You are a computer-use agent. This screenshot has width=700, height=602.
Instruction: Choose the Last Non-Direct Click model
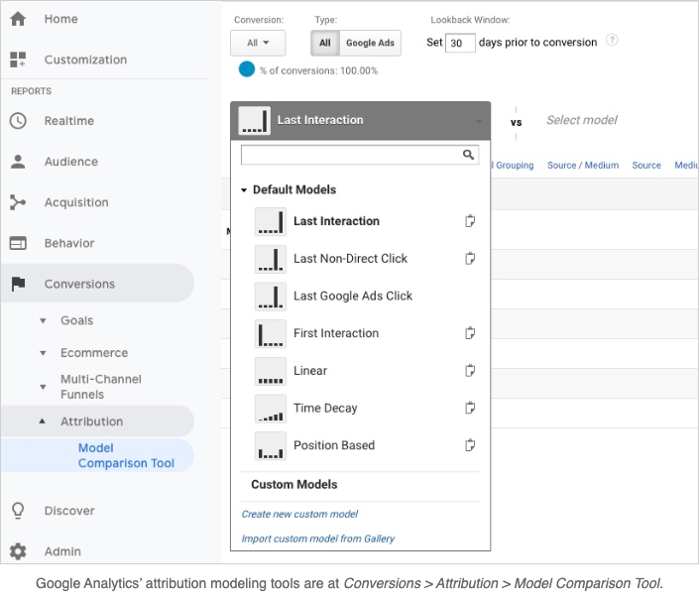(x=350, y=259)
